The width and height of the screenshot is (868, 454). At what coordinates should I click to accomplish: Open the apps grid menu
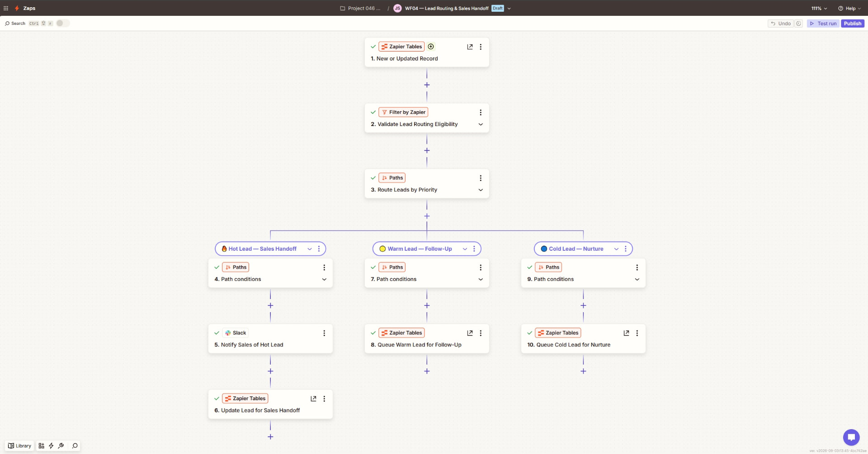click(6, 8)
